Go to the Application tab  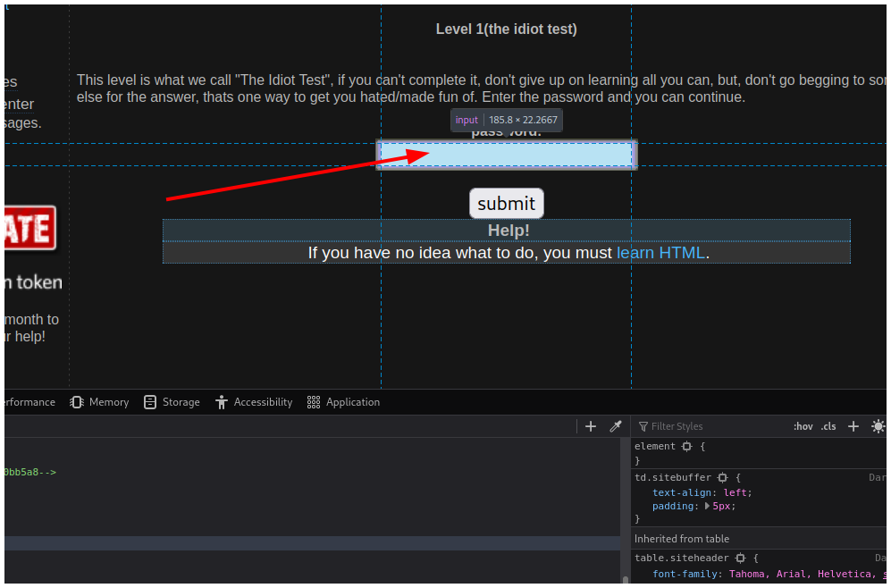pyautogui.click(x=343, y=402)
